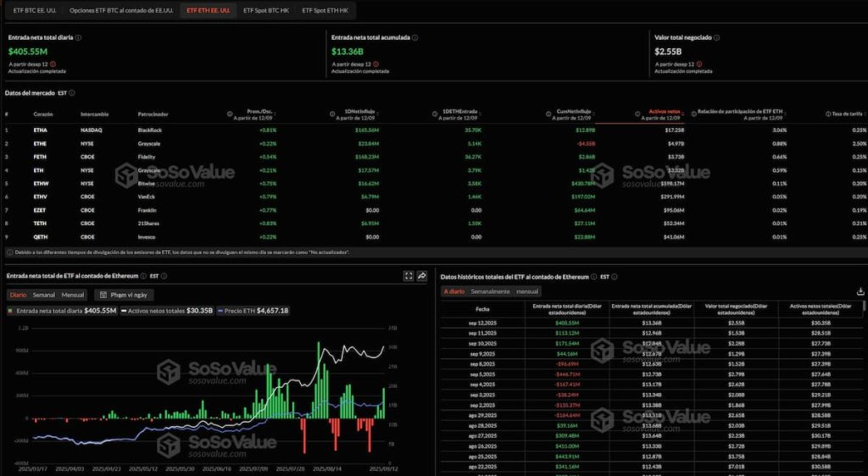Download historical data with download icon

[860, 291]
